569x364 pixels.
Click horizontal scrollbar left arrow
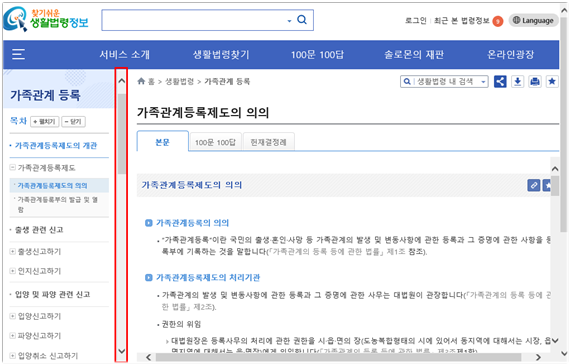point(148,357)
